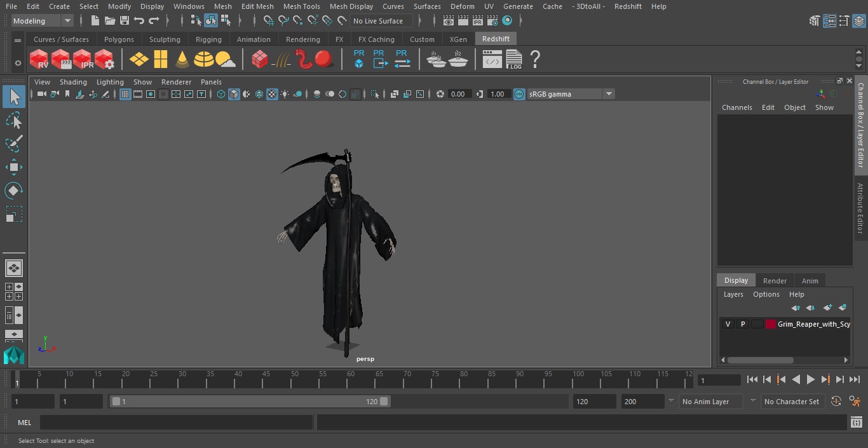Click the layer editor horizontal scrollbar

click(x=760, y=360)
